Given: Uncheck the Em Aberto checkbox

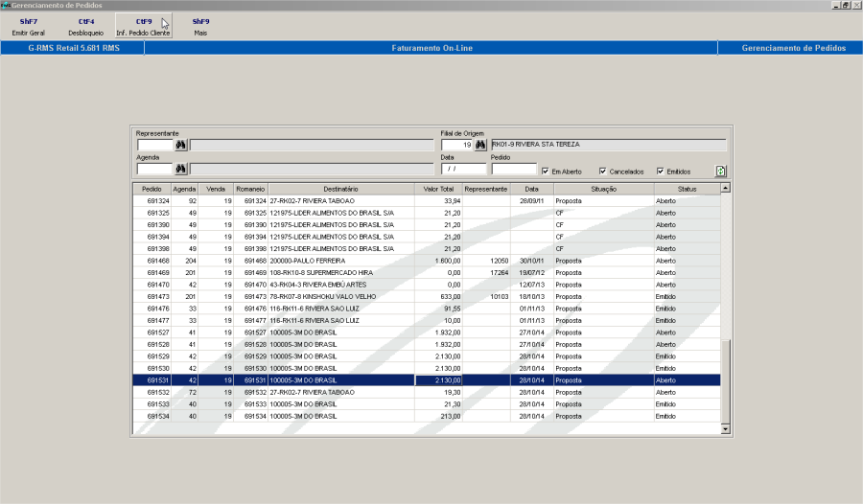Looking at the screenshot, I should pos(545,172).
